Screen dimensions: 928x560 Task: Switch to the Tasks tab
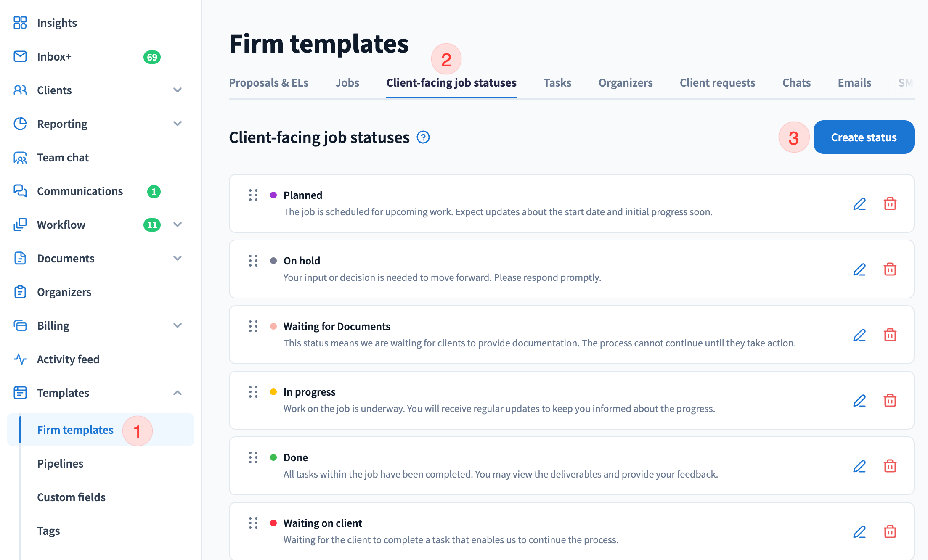click(x=557, y=83)
